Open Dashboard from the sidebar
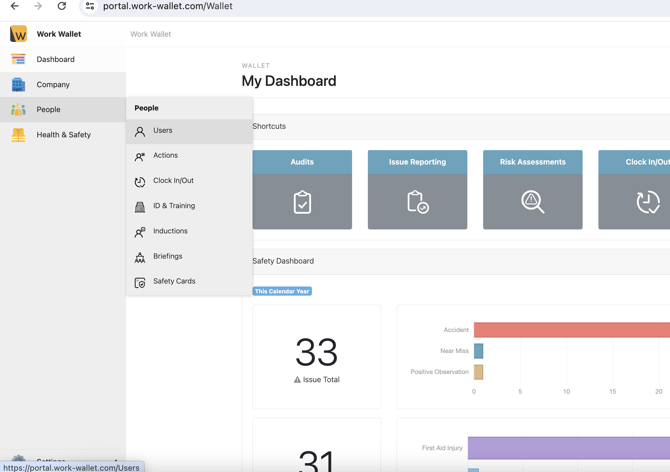This screenshot has height=472, width=670. [55, 59]
